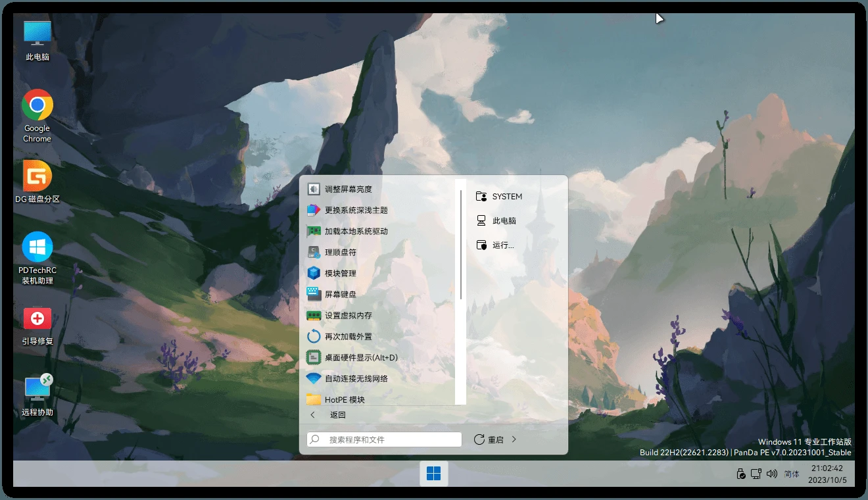Choose 理顺盘符 text entry
The image size is (868, 500).
coord(341,252)
